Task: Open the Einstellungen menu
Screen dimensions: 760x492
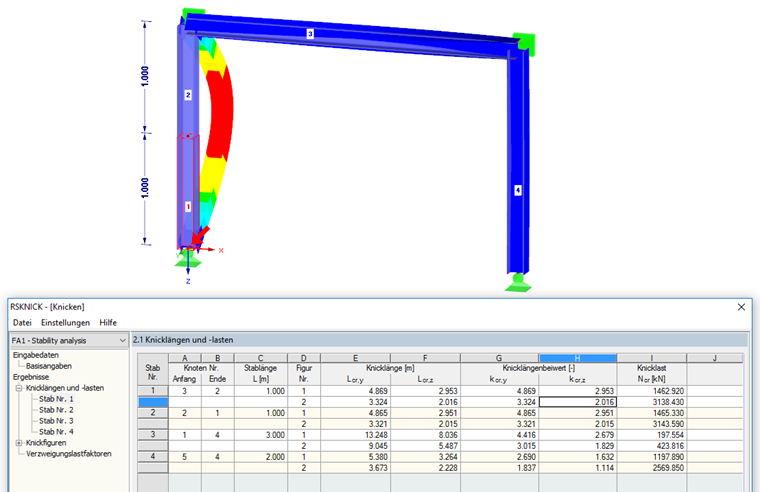Action: [x=65, y=322]
